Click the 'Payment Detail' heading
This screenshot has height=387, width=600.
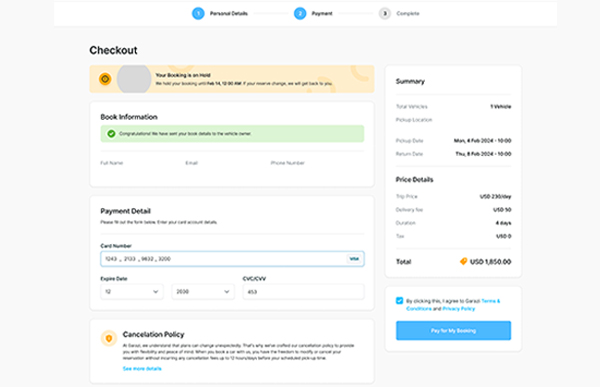pyautogui.click(x=126, y=211)
